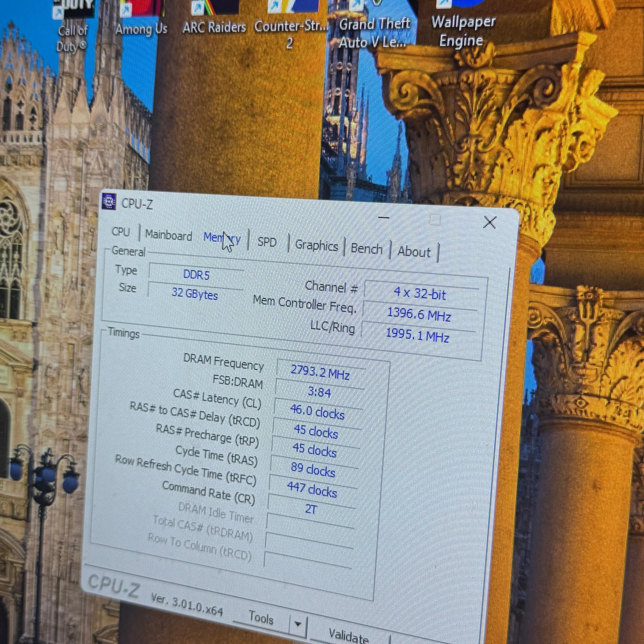The width and height of the screenshot is (644, 644).
Task: Open the SPD tab
Action: 267,242
